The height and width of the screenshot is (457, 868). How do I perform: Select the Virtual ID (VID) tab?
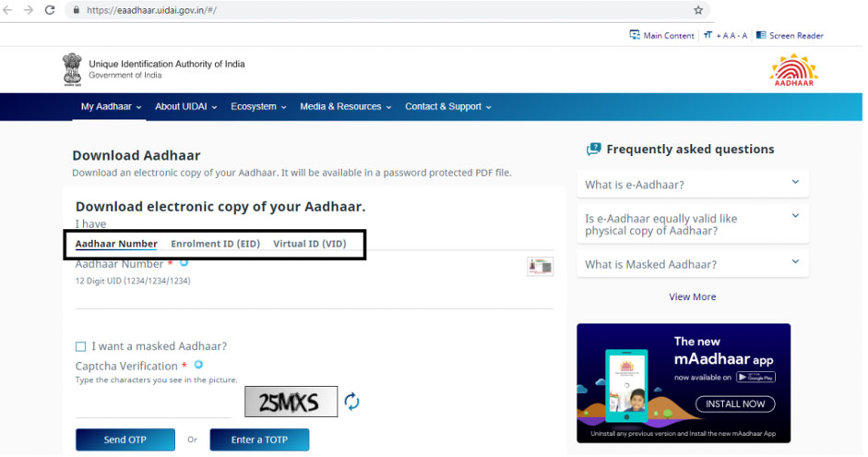[x=309, y=244]
